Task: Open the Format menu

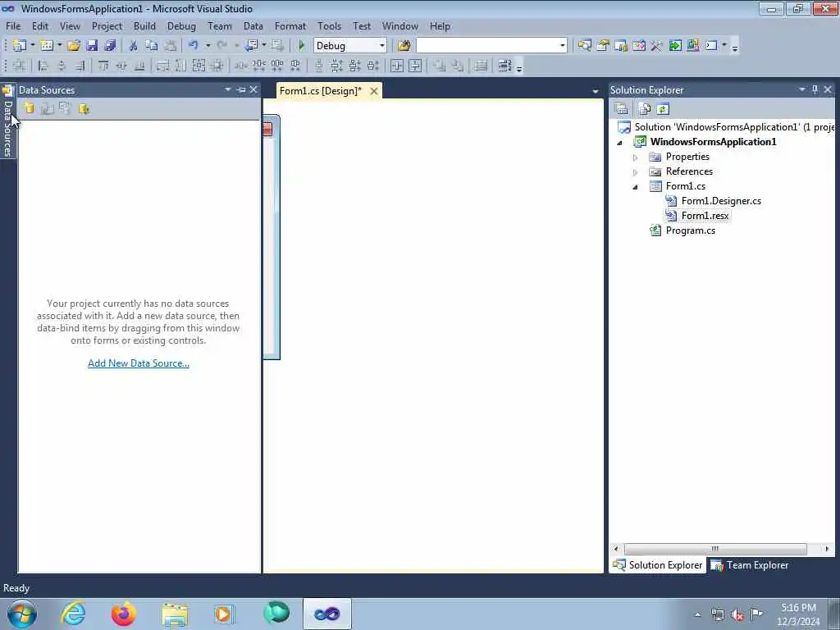Action: point(290,25)
